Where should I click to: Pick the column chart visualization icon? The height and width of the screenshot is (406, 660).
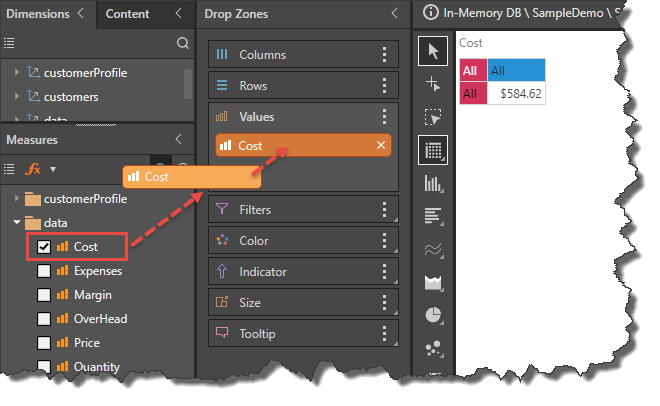433,183
